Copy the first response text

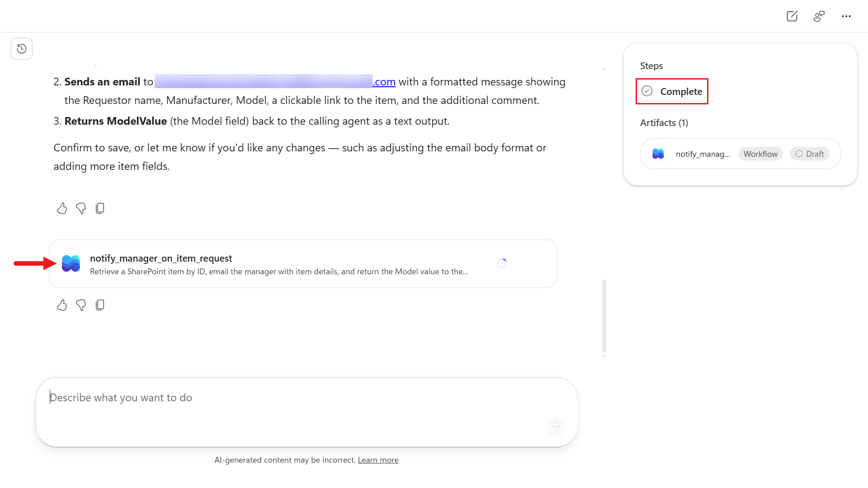pyautogui.click(x=100, y=208)
